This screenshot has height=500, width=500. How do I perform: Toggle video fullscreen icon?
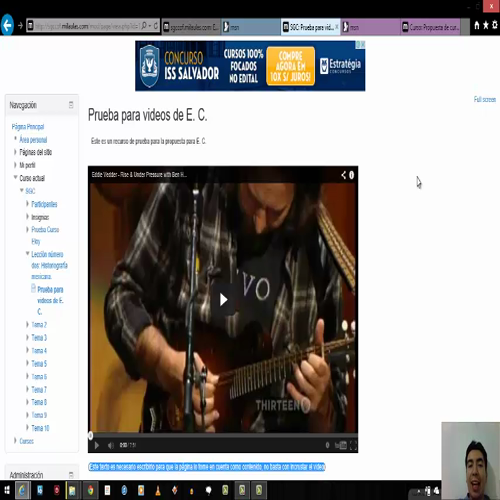click(x=353, y=445)
